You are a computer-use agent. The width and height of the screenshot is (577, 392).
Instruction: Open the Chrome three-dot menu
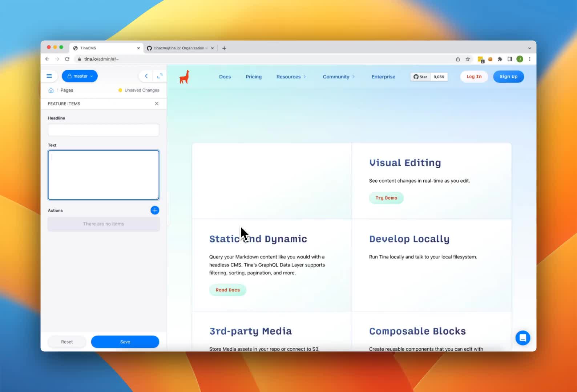[530, 59]
